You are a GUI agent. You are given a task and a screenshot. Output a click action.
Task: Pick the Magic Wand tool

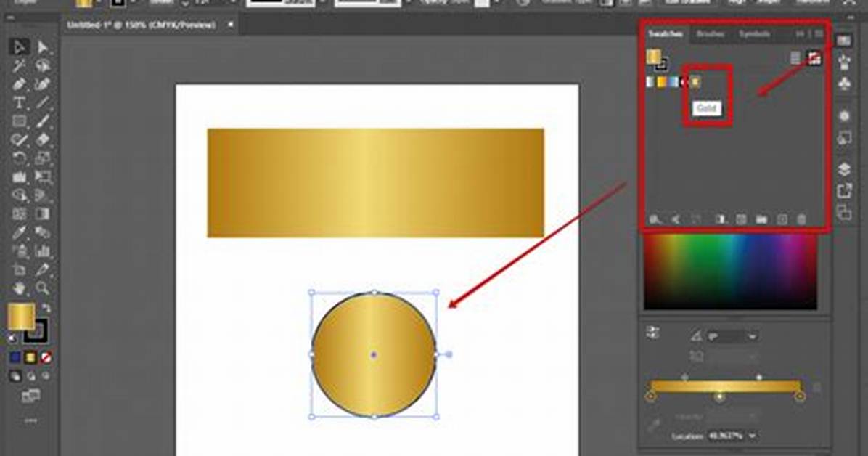(20, 66)
